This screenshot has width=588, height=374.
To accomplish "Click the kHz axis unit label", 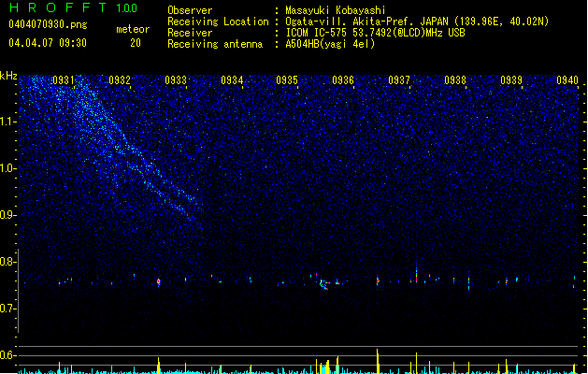I will 8,76.
